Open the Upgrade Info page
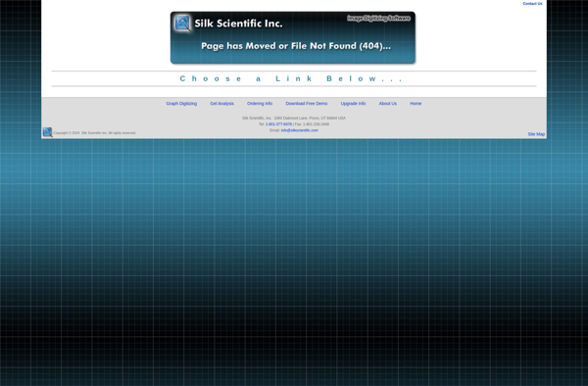The width and height of the screenshot is (588, 386). pos(353,104)
